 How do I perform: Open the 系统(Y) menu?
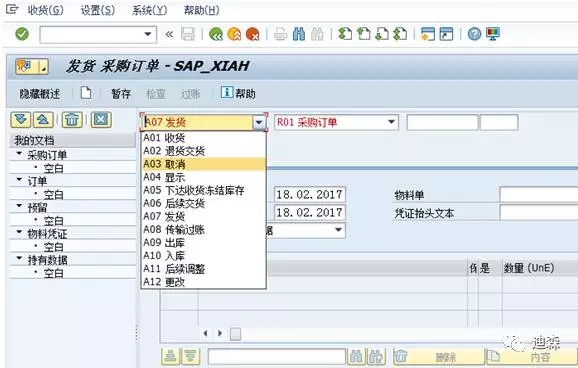click(150, 10)
